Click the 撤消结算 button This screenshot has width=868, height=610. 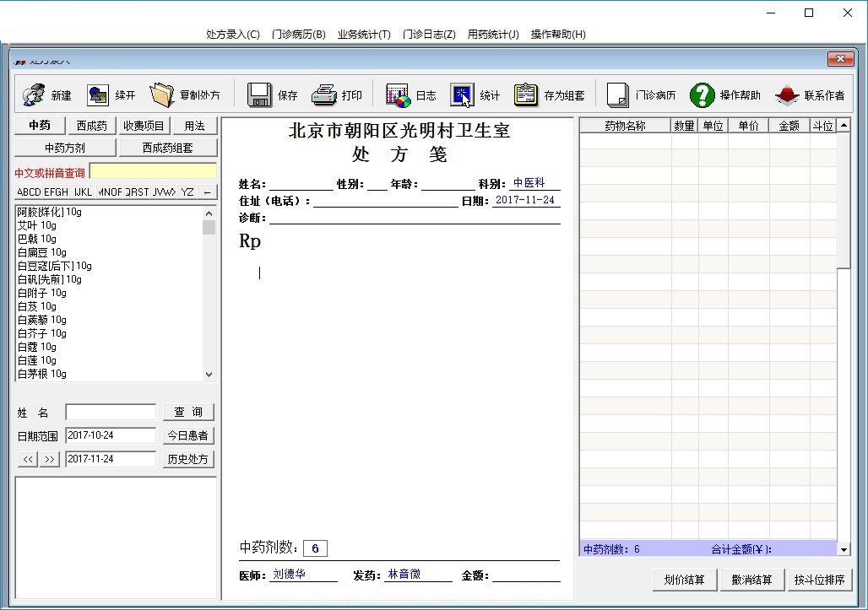pyautogui.click(x=751, y=580)
